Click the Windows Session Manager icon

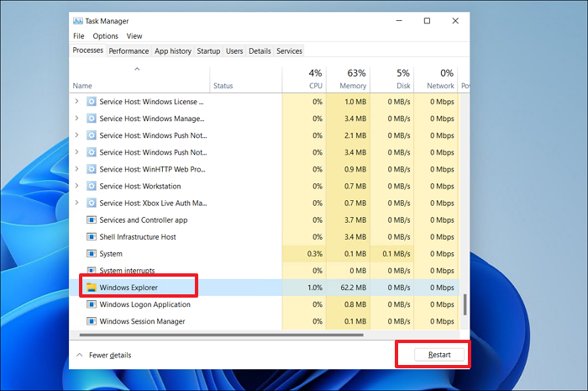[x=91, y=321]
